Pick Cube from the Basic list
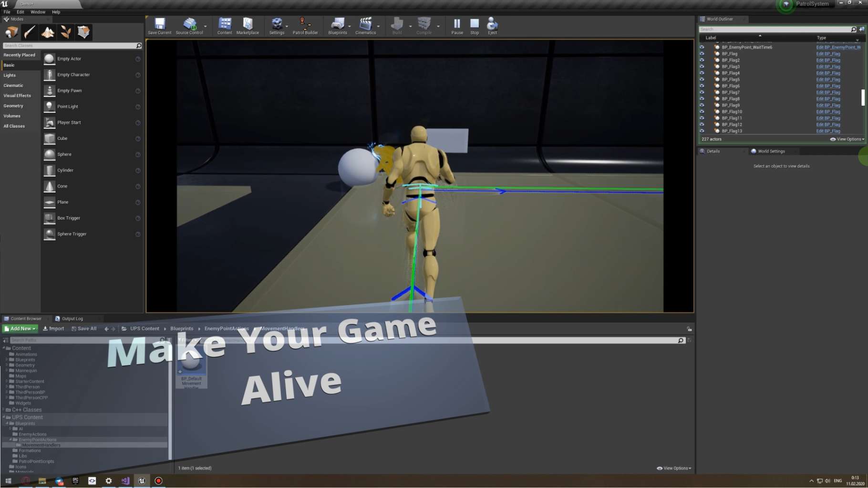 tap(92, 138)
